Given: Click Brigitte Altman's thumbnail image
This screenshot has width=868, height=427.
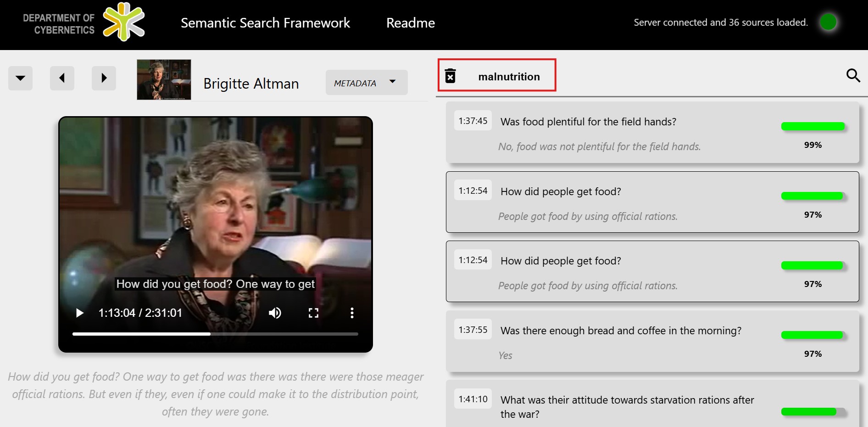Looking at the screenshot, I should 164,79.
